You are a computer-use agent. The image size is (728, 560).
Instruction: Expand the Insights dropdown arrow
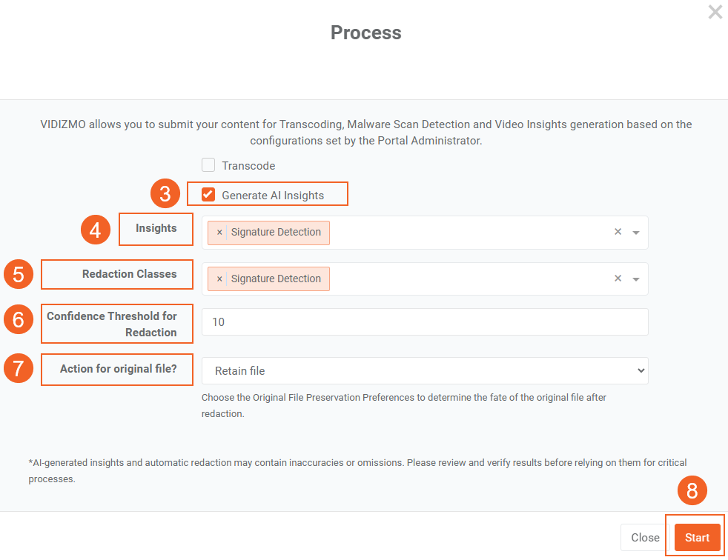(636, 233)
